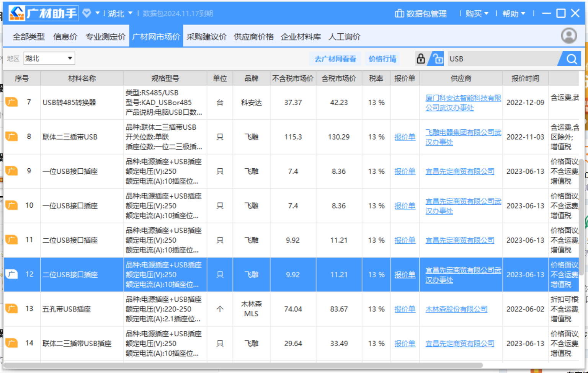The width and height of the screenshot is (588, 373).
Task: Open supplier link 厦门科安达智能科技有限公司武汉办事处
Action: (463, 103)
